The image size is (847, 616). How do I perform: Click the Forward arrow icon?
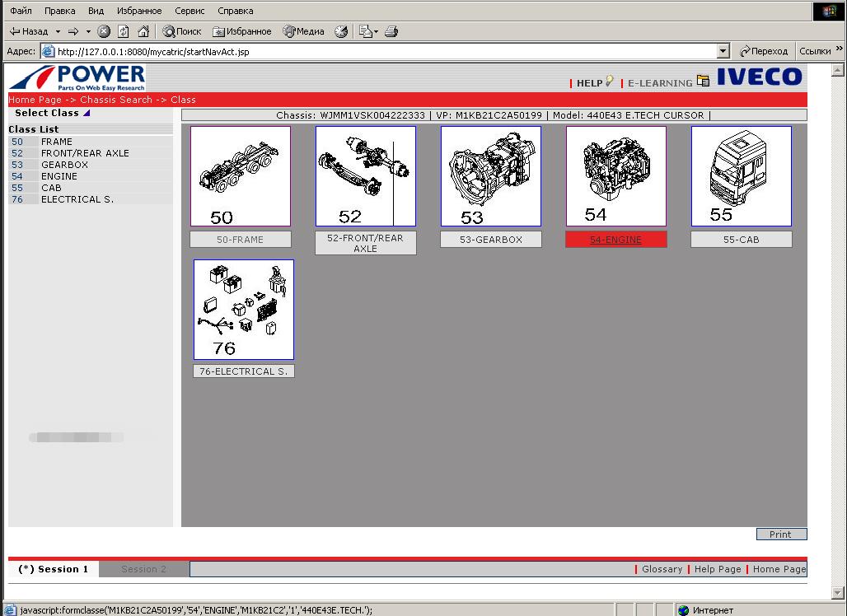pos(73,31)
